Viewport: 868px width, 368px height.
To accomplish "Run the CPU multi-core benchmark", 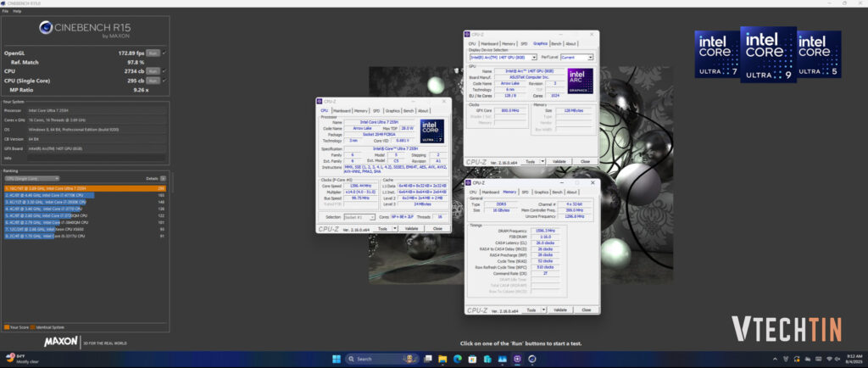I will click(x=153, y=71).
